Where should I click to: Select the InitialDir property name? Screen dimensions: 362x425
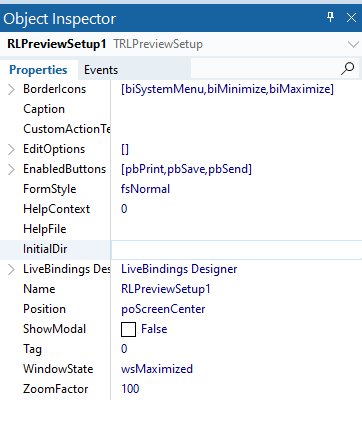point(45,249)
